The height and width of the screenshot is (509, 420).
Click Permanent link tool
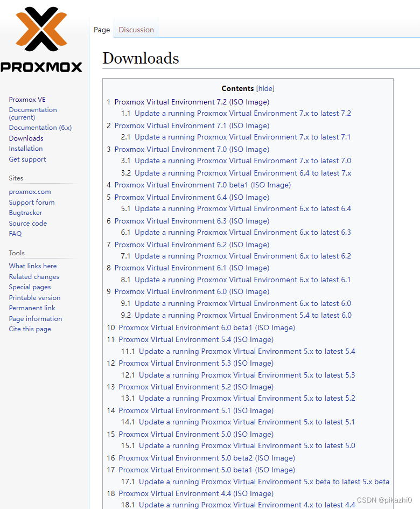[x=32, y=308]
